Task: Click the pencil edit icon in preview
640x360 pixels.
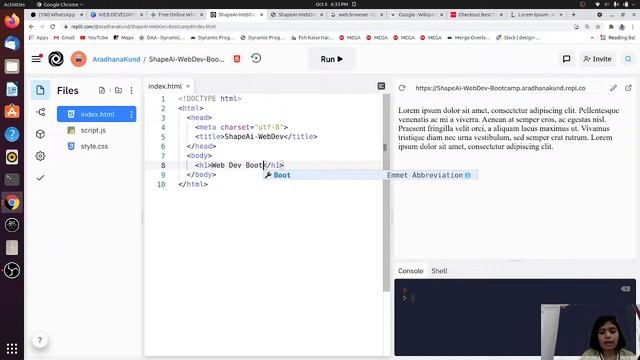Action: pyautogui.click(x=613, y=88)
